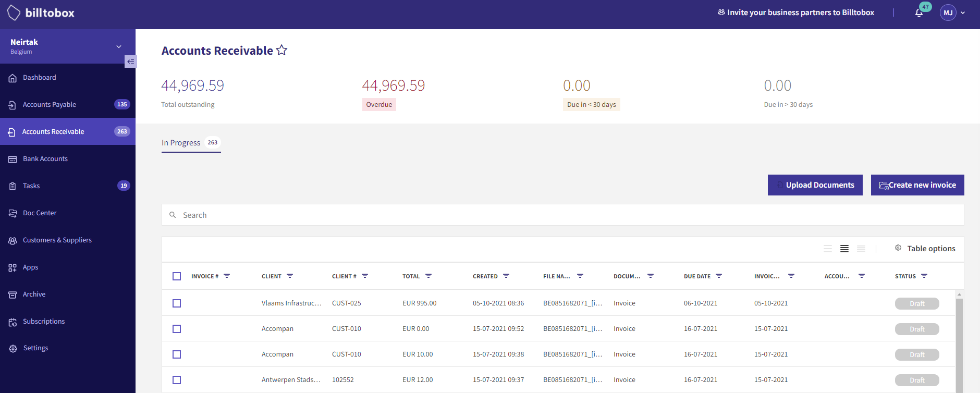Open Customers & Suppliers page
980x393 pixels.
tap(68, 240)
